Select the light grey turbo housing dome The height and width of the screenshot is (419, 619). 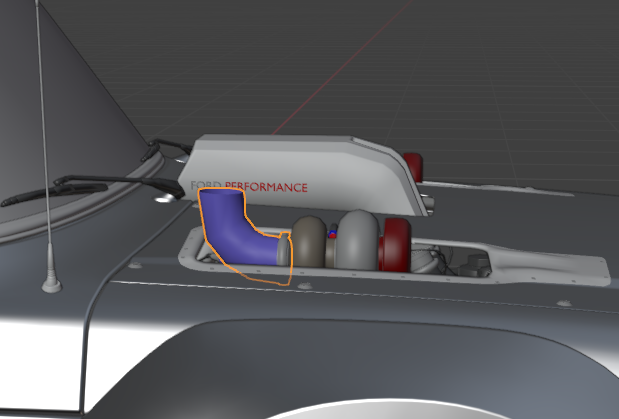[357, 240]
